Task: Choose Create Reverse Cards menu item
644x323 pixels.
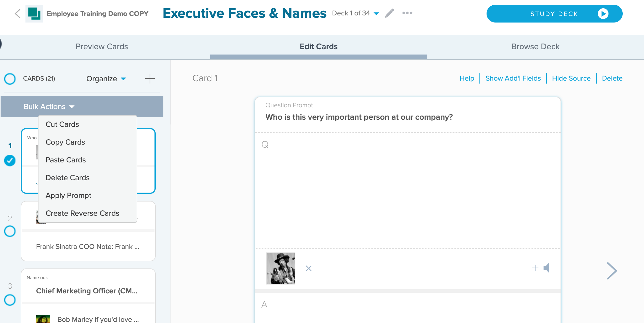Action: tap(82, 213)
